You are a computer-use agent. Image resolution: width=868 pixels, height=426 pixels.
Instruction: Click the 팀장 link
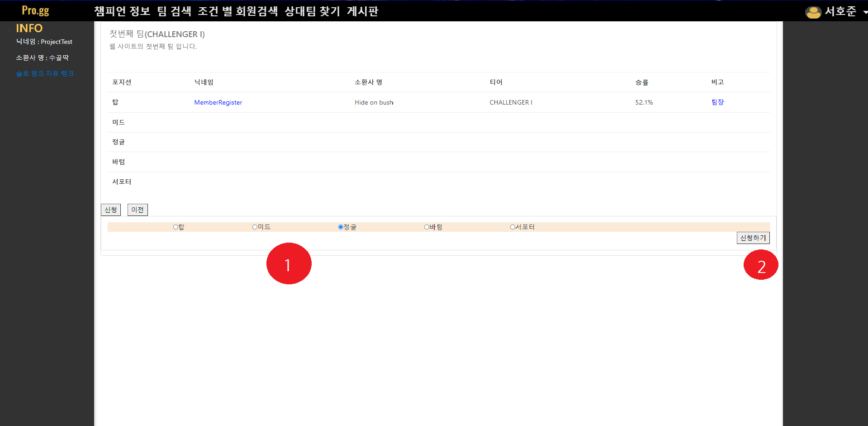pyautogui.click(x=717, y=102)
